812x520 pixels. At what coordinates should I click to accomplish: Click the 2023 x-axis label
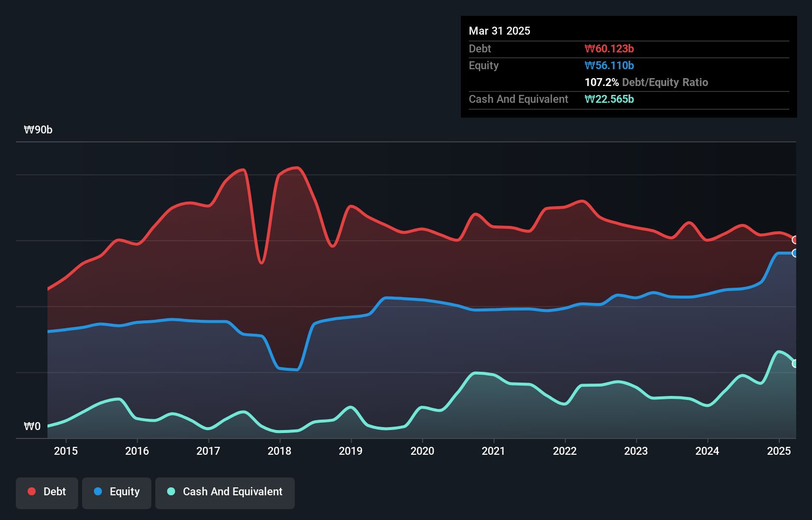[x=636, y=451]
